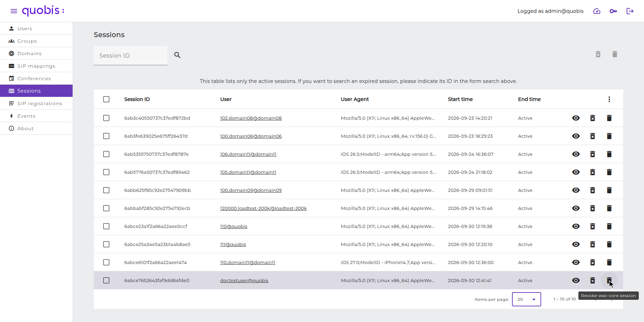Open the dashboard gauge icon in header
Image resolution: width=644 pixels, height=322 pixels.
click(x=597, y=11)
